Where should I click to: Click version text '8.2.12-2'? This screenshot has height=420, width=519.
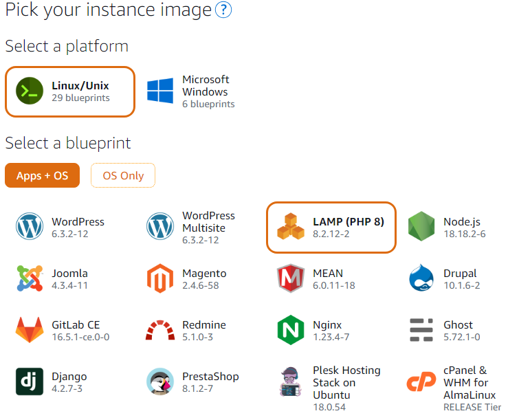pyautogui.click(x=331, y=234)
